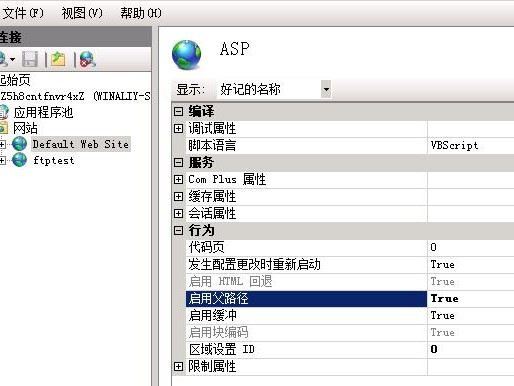Click the 缓存属性 label
The image size is (514, 386).
click(x=212, y=196)
